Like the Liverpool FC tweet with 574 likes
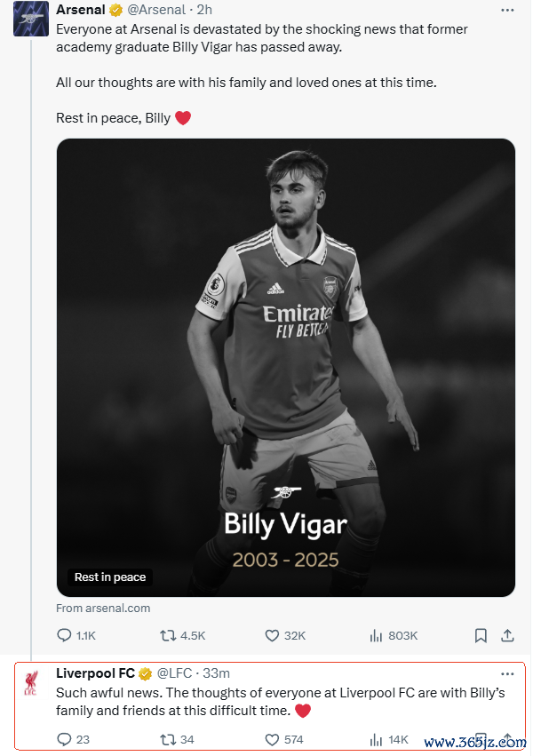This screenshot has width=533, height=756. 273,739
